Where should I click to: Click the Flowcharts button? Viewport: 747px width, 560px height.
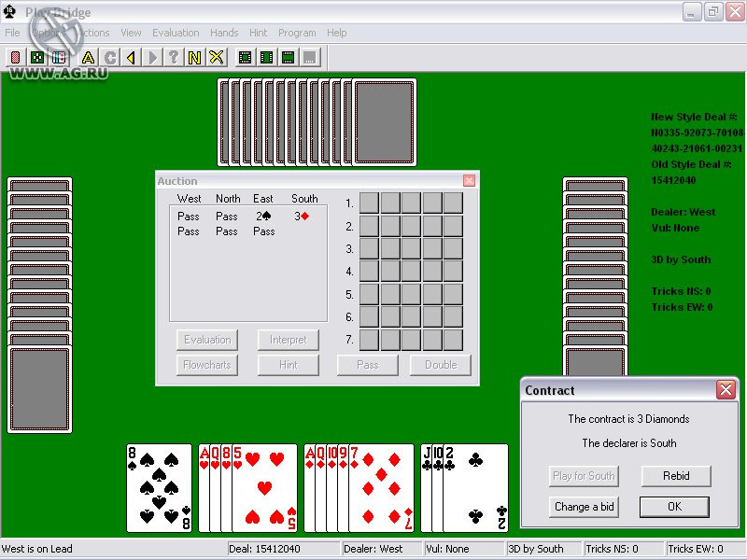pos(207,365)
